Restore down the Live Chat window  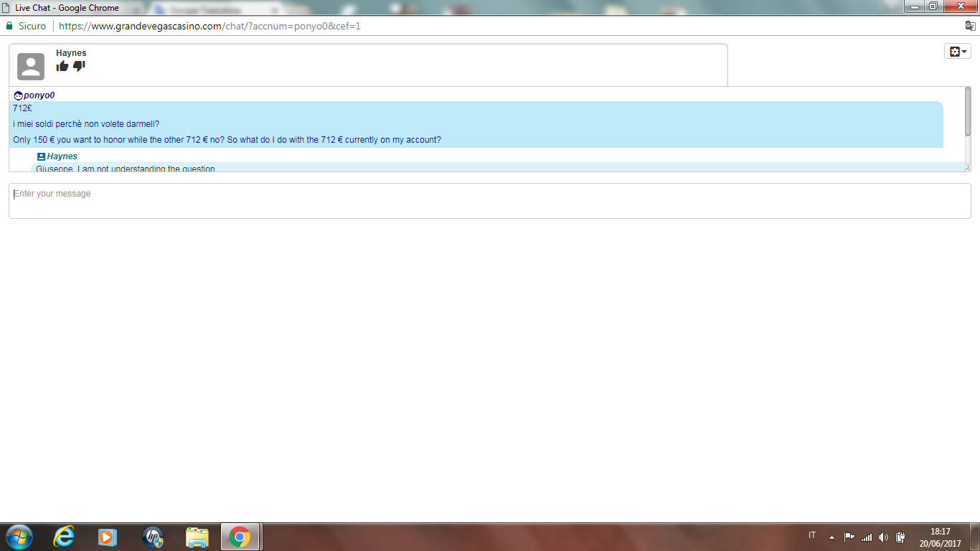click(x=933, y=6)
